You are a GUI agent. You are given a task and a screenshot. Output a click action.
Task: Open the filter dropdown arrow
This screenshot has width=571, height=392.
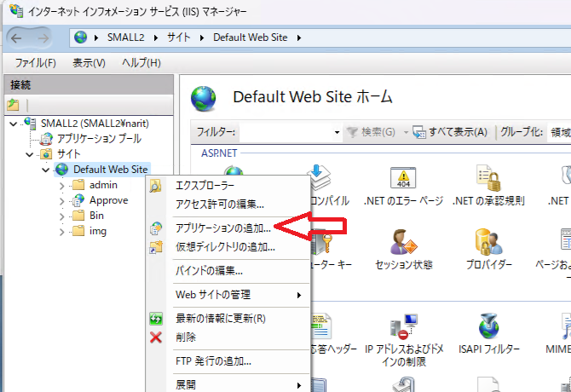pyautogui.click(x=337, y=132)
